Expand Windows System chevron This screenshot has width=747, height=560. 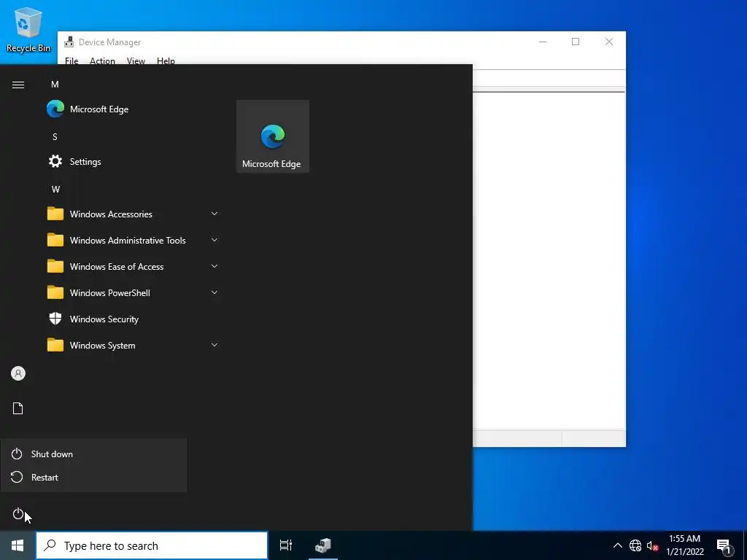[214, 345]
